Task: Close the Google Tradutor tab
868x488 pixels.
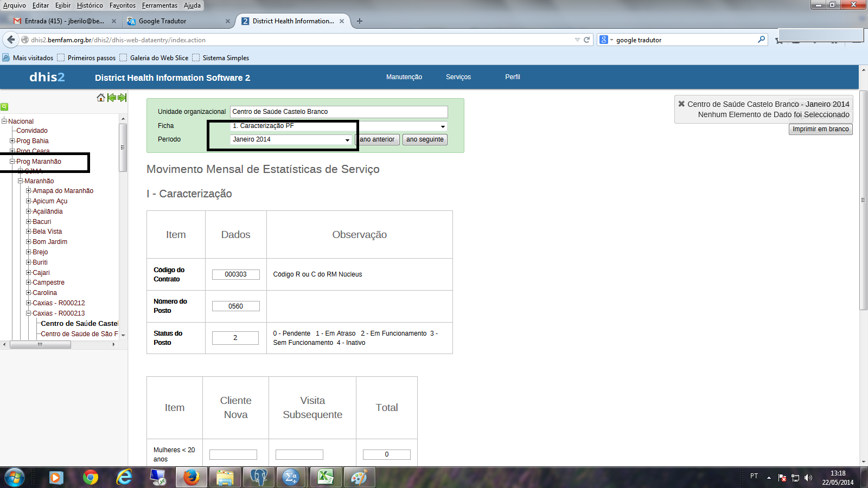Action: 228,21
